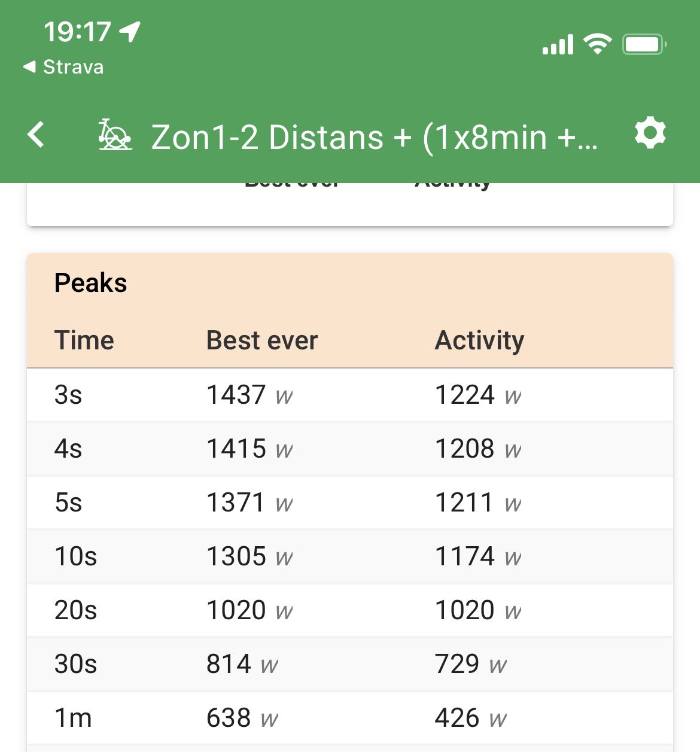Return to Strava via back arrow

63,67
